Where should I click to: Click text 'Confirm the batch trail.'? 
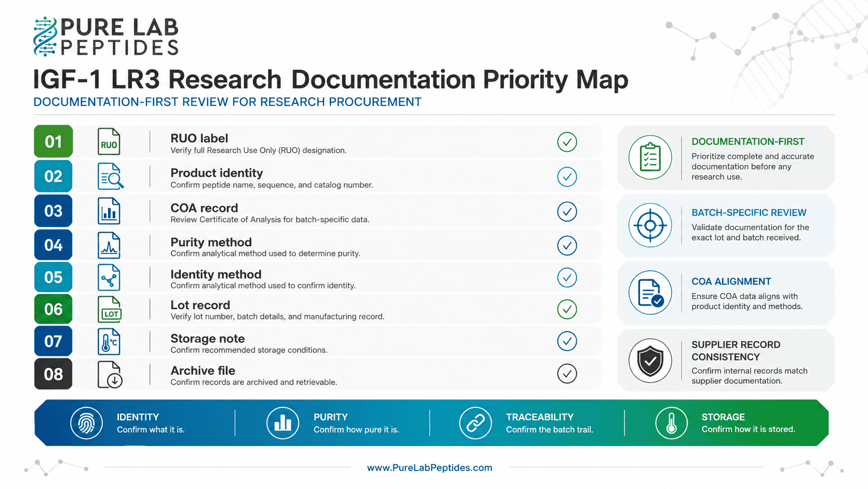coord(550,430)
